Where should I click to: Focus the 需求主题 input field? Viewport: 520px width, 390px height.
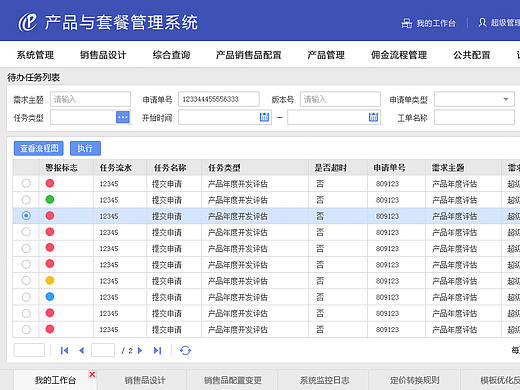[x=90, y=99]
